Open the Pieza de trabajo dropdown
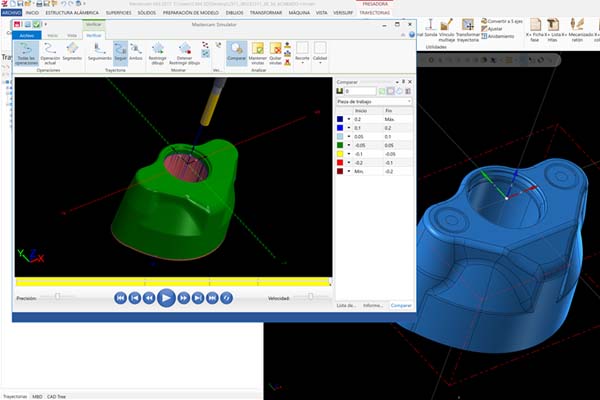Image resolution: width=600 pixels, height=400 pixels. [374, 102]
